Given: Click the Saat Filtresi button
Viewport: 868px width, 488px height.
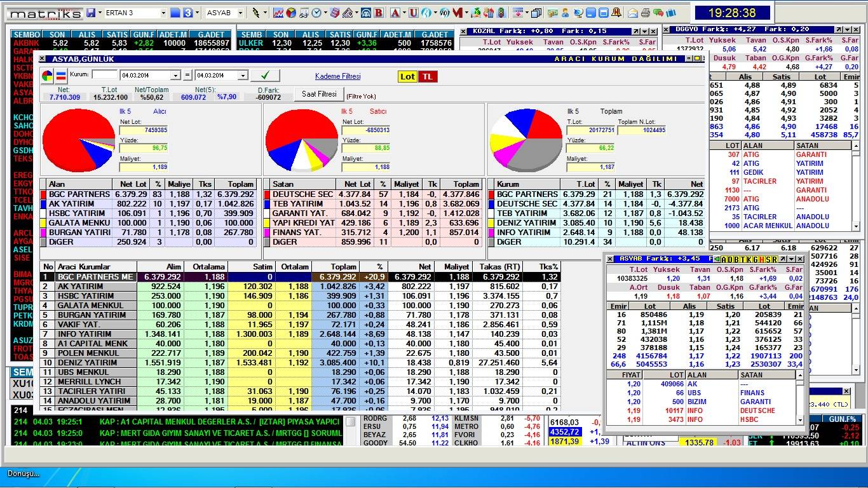Looking at the screenshot, I should (319, 94).
